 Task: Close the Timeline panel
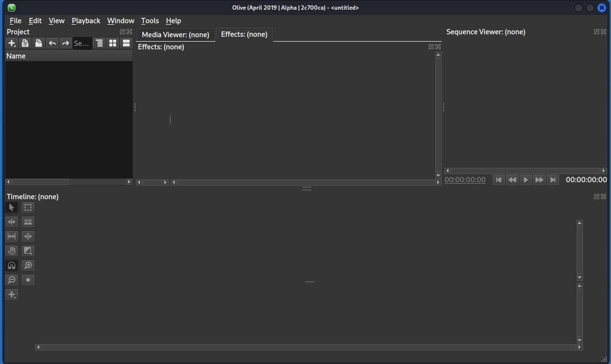pyautogui.click(x=603, y=197)
